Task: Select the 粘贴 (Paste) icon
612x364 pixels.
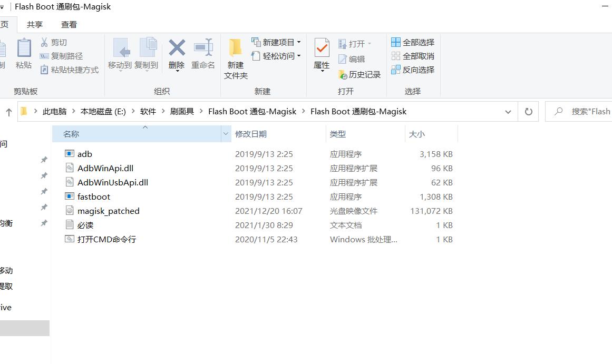Action: pos(23,53)
